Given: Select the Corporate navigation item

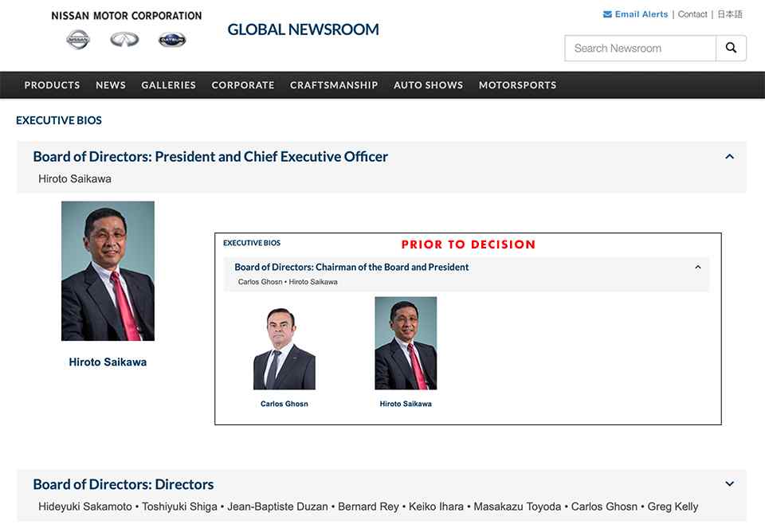Looking at the screenshot, I should (242, 85).
